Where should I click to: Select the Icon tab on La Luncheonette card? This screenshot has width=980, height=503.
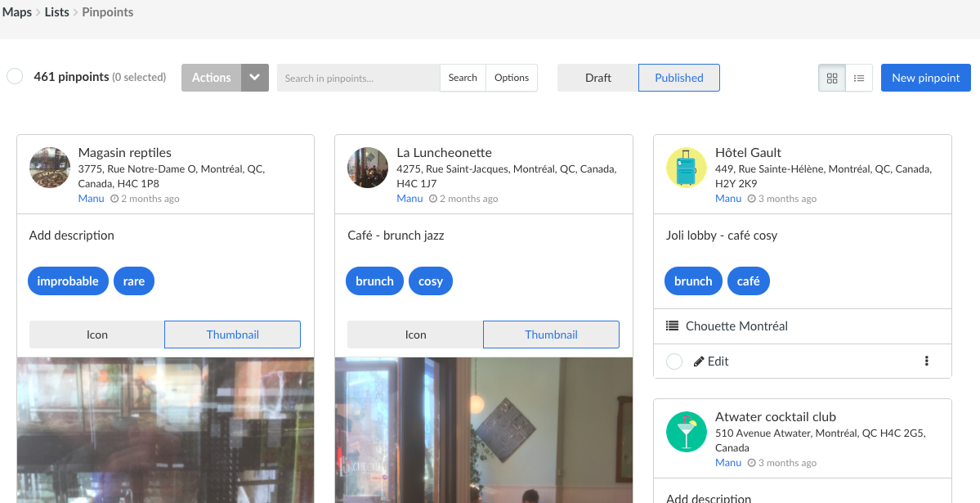click(415, 335)
